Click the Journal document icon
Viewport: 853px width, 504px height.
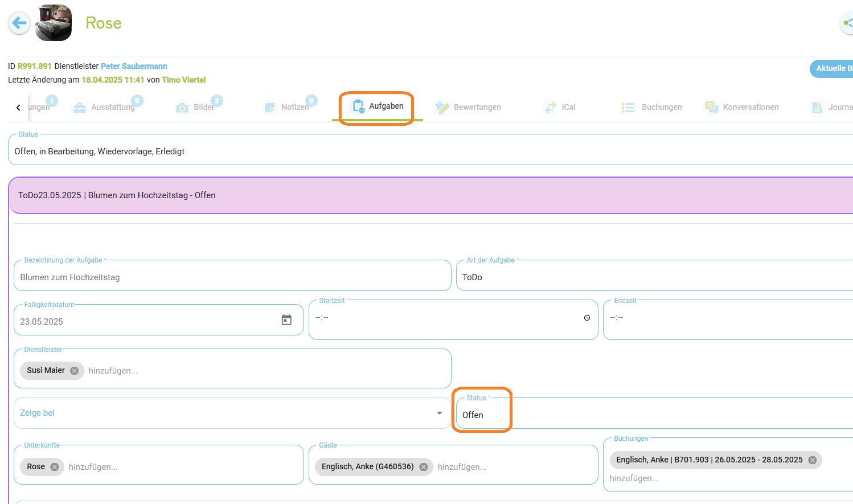tap(817, 107)
